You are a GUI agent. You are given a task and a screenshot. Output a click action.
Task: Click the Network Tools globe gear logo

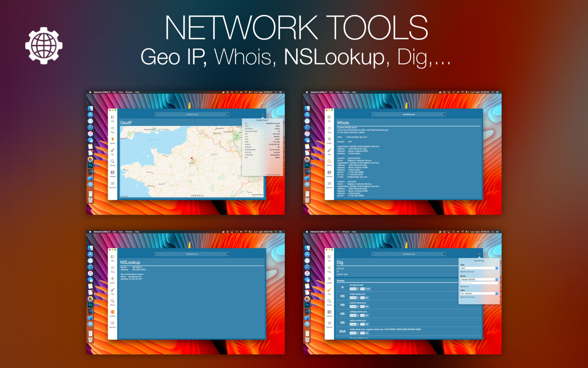44,45
